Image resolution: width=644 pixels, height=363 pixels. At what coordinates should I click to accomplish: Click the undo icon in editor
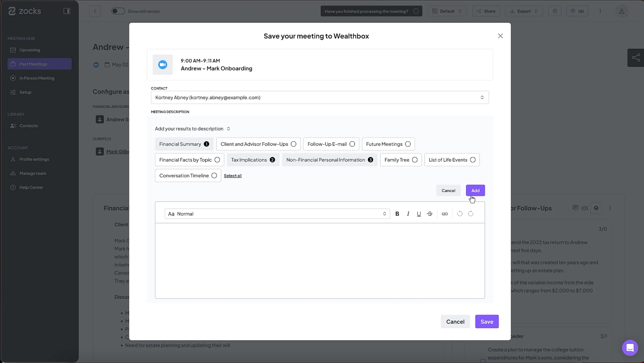460,214
